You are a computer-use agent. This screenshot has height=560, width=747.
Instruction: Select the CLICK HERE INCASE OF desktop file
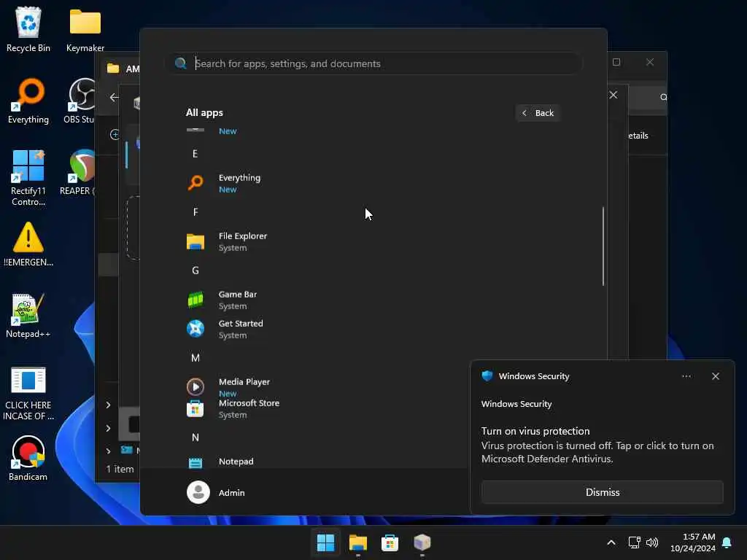click(x=28, y=393)
